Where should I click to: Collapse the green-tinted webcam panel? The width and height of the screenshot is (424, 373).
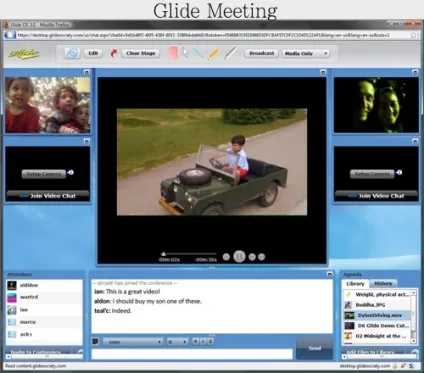pos(415,72)
